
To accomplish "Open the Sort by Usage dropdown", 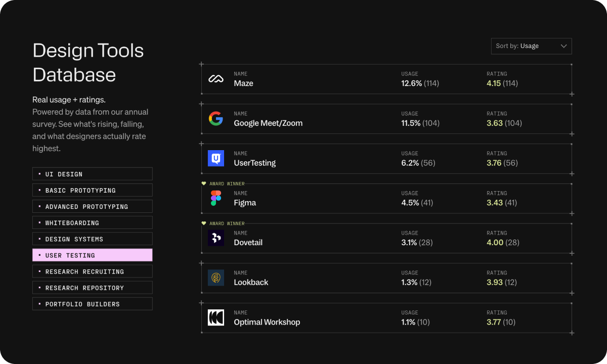I will tap(531, 46).
